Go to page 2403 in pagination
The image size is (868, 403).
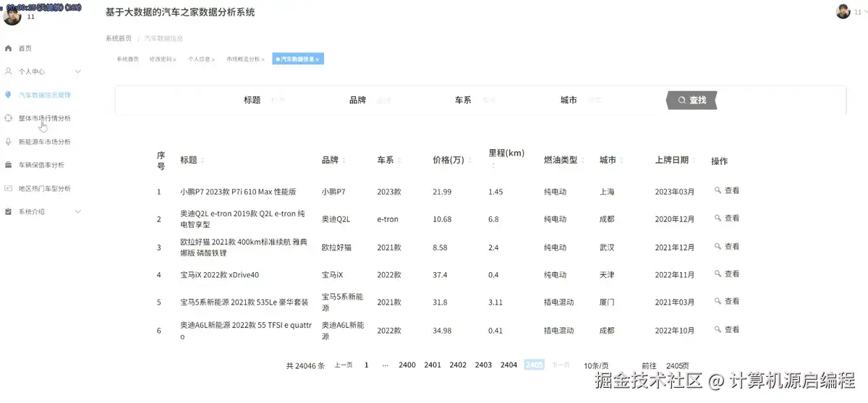click(483, 365)
